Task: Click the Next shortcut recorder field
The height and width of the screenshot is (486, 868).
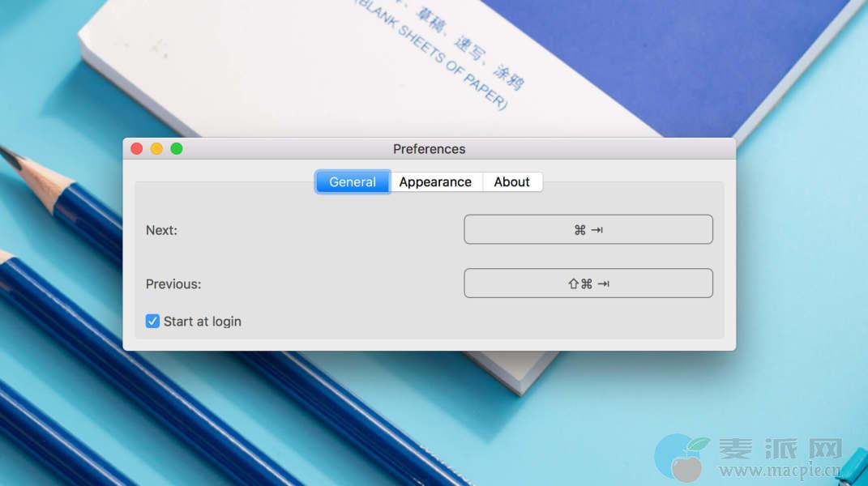Action: [x=588, y=230]
